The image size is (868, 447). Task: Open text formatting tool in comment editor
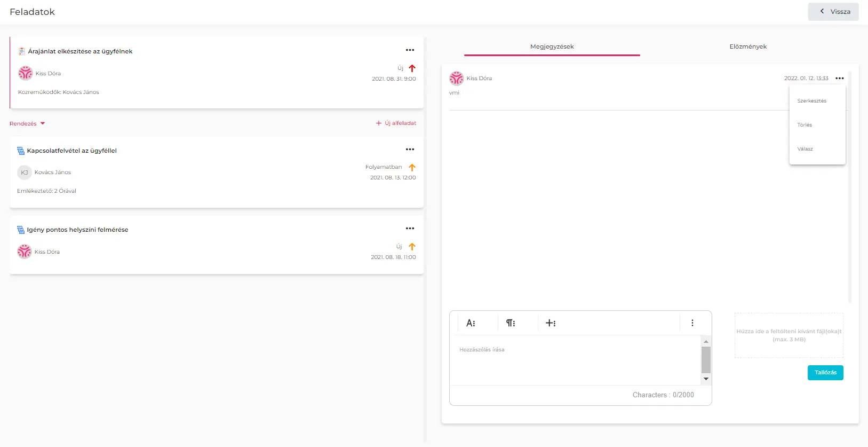point(471,323)
